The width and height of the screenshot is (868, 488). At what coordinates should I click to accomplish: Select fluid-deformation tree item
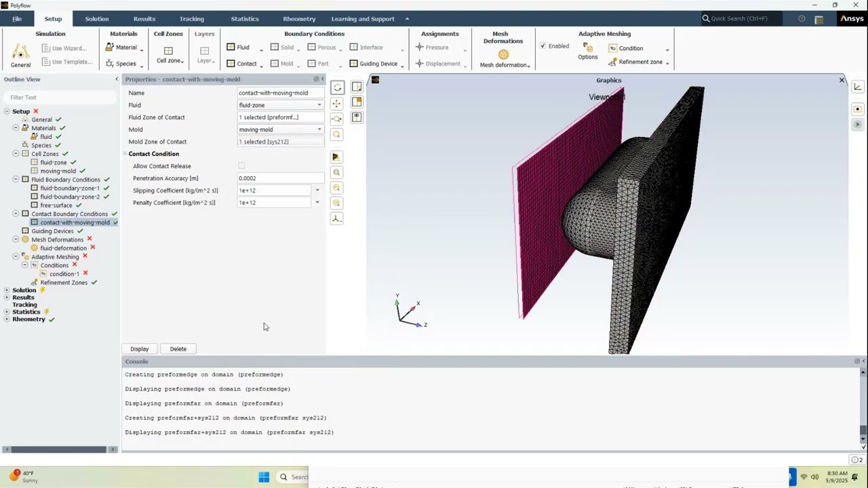(63, 248)
